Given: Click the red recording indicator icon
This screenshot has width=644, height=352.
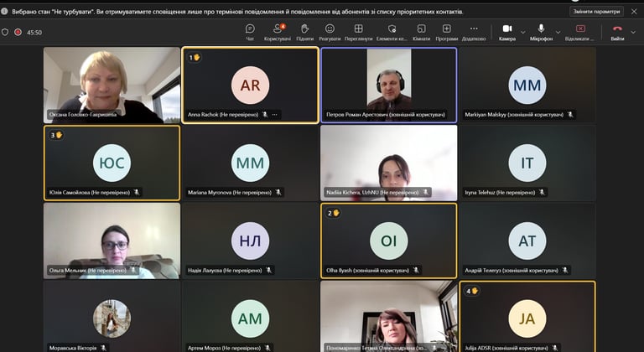Looking at the screenshot, I should tap(18, 32).
